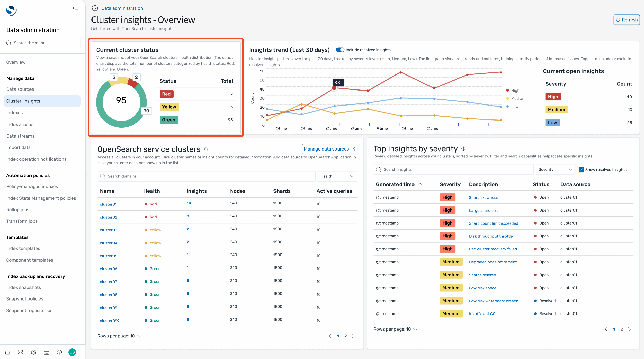The width and height of the screenshot is (644, 359).
Task: Expand Rows per page for clusters table
Action: [x=119, y=336]
